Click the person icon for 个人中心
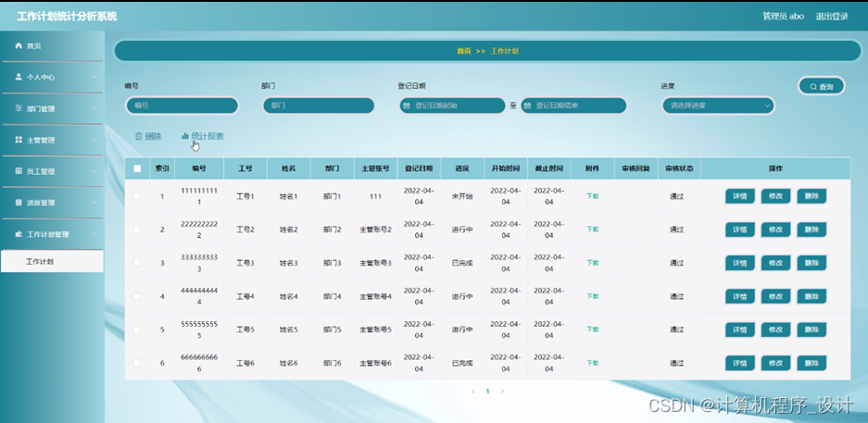 point(19,78)
